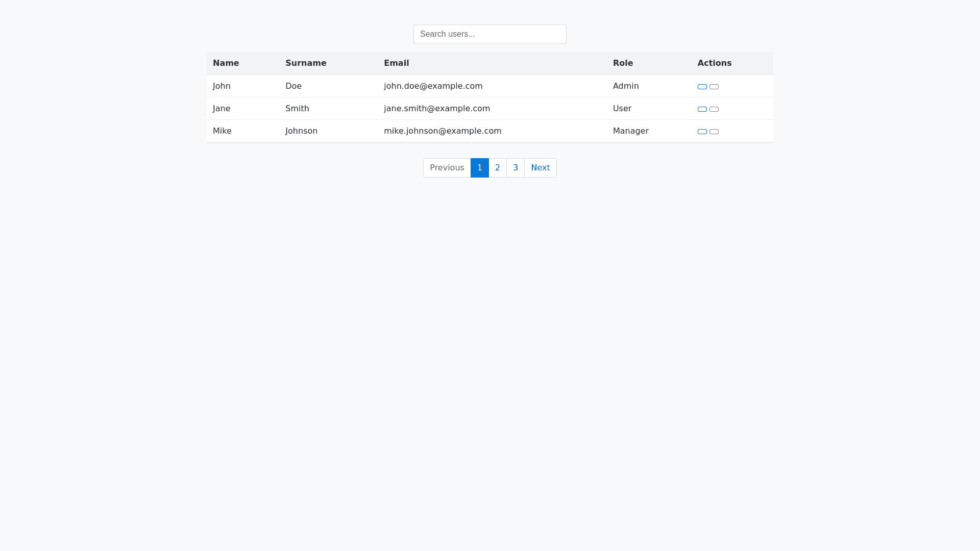The image size is (980, 551).
Task: Click the gray action button in John's row
Action: click(x=714, y=87)
